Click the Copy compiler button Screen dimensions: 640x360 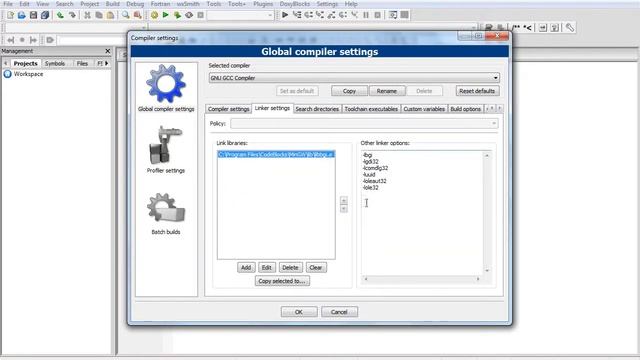pos(349,91)
